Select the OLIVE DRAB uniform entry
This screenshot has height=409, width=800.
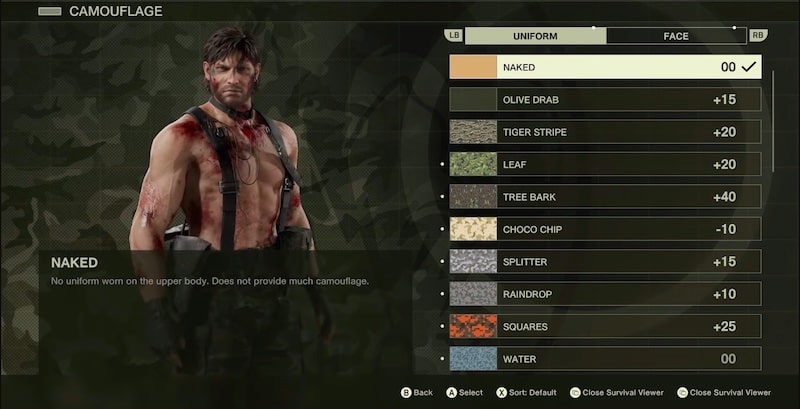pos(605,99)
